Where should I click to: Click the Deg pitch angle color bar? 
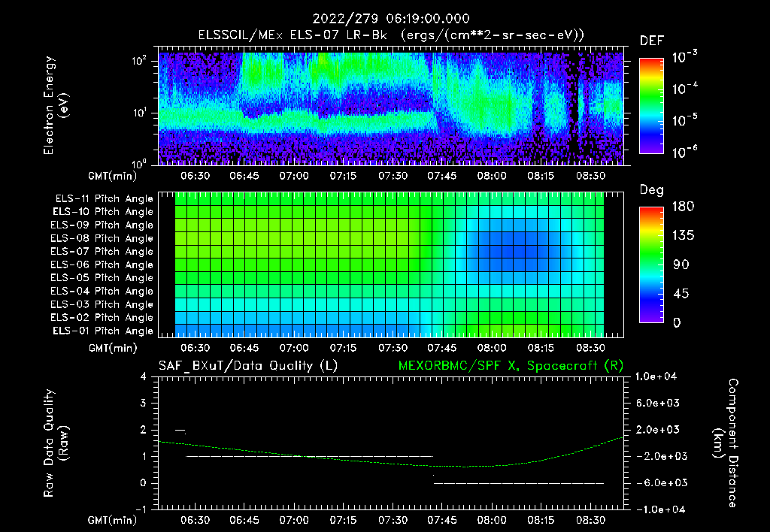[x=651, y=264]
